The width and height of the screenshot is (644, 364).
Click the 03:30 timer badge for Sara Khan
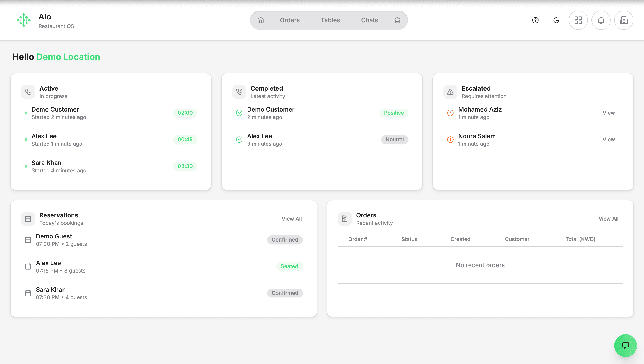tap(185, 166)
